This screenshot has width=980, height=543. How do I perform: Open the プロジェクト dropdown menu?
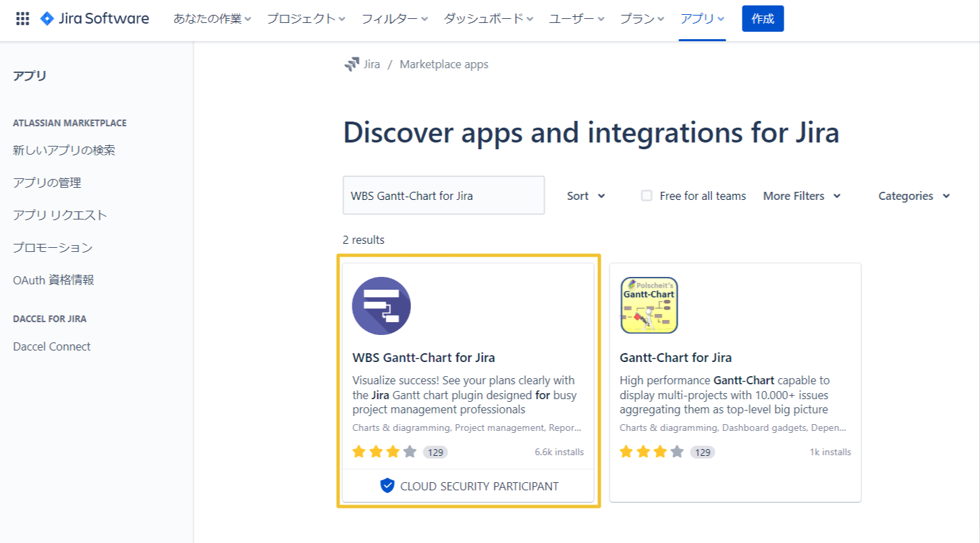point(306,19)
